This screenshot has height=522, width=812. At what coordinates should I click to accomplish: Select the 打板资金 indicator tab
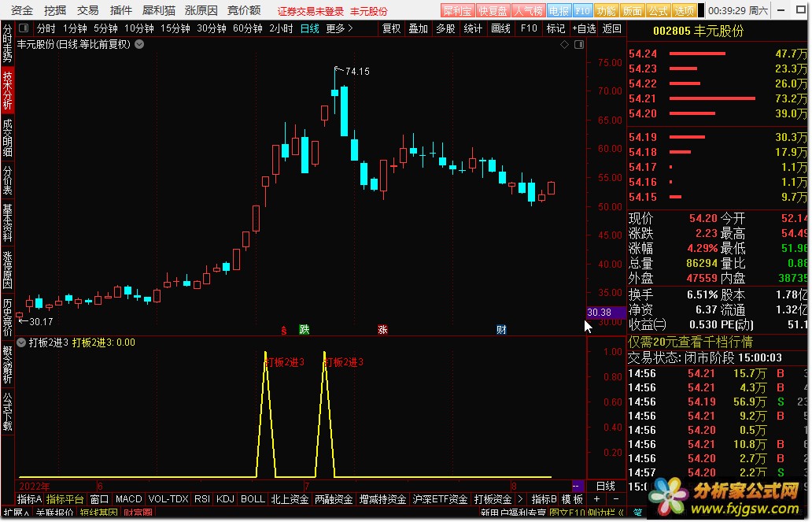(493, 499)
